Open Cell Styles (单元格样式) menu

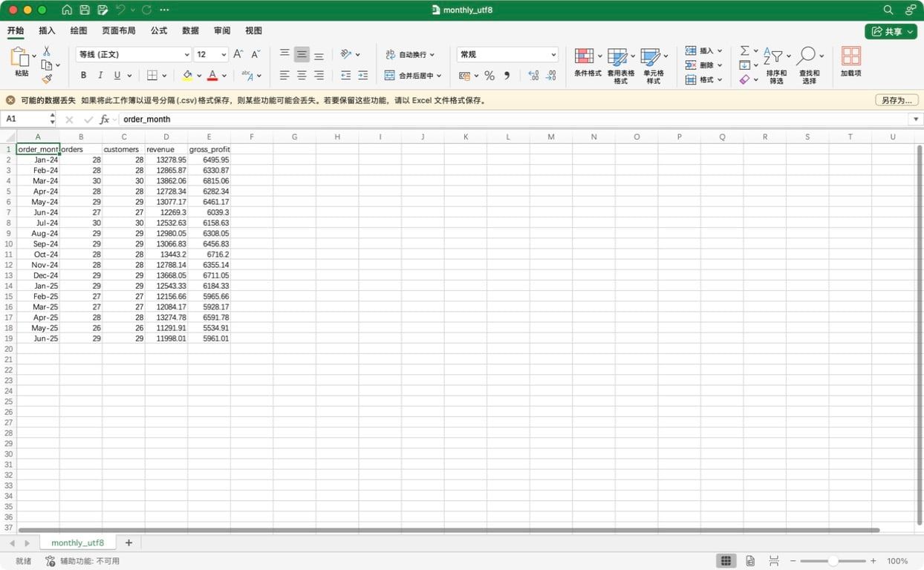(x=654, y=65)
